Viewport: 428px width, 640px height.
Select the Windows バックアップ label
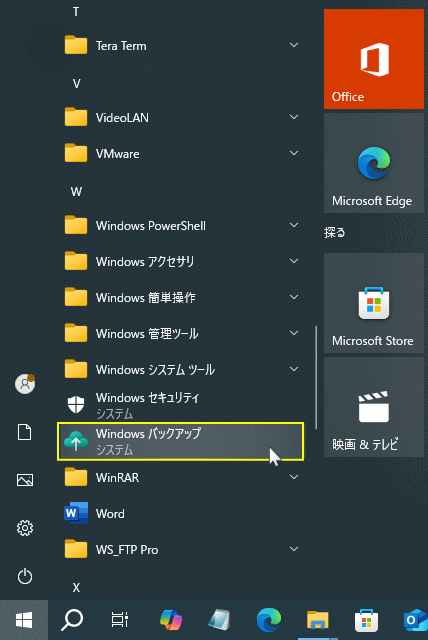click(x=149, y=433)
